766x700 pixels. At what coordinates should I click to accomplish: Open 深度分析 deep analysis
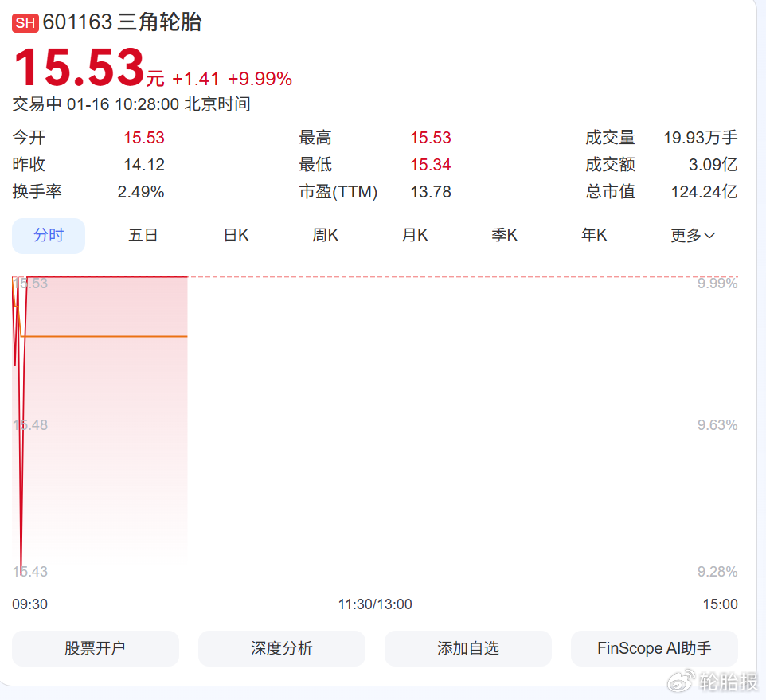coord(282,648)
